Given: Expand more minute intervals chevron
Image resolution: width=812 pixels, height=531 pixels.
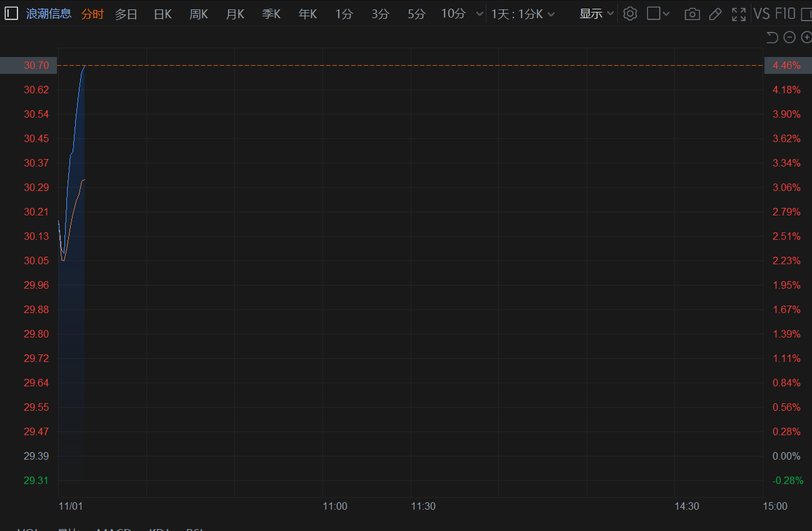Looking at the screenshot, I should click(x=480, y=14).
